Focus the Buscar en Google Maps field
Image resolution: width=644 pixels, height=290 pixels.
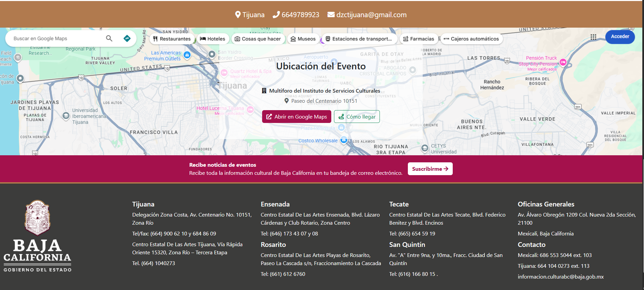point(56,38)
